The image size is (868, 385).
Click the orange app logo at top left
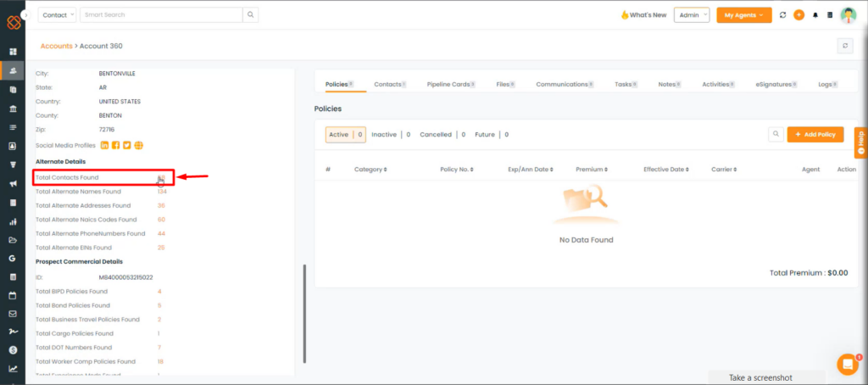coord(14,23)
